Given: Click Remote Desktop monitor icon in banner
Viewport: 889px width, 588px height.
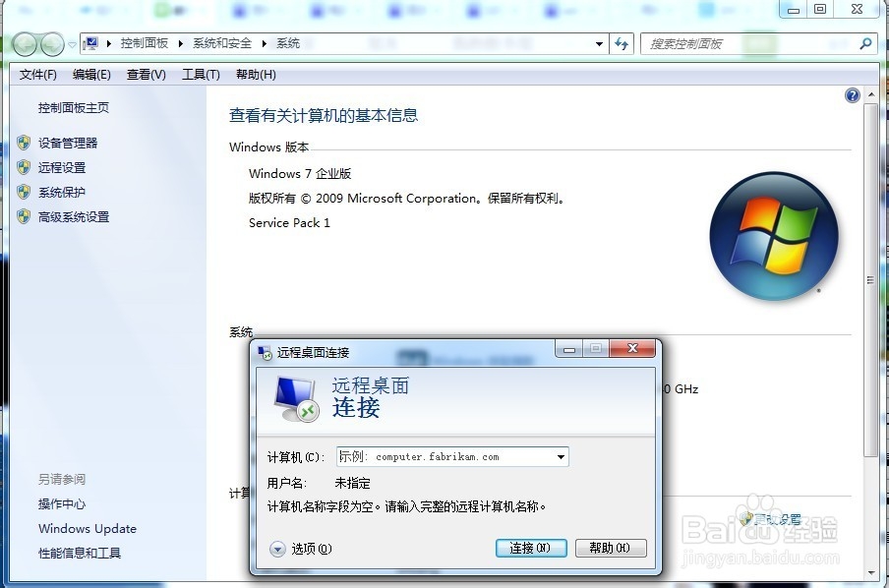Looking at the screenshot, I should [x=296, y=399].
